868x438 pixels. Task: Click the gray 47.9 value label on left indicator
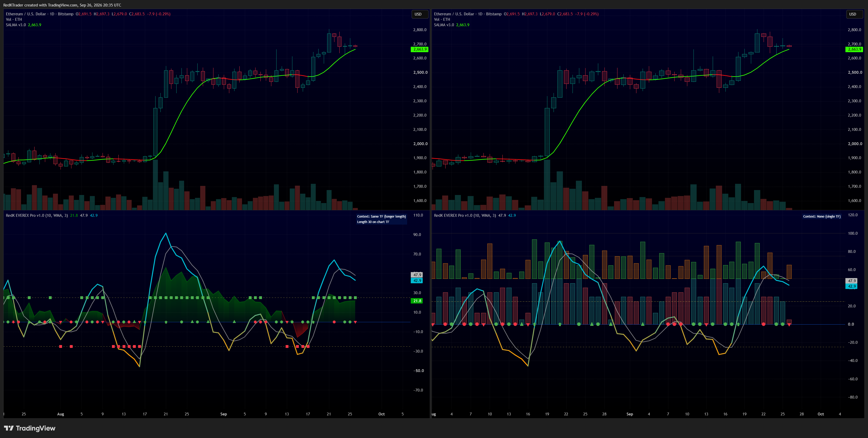click(417, 275)
